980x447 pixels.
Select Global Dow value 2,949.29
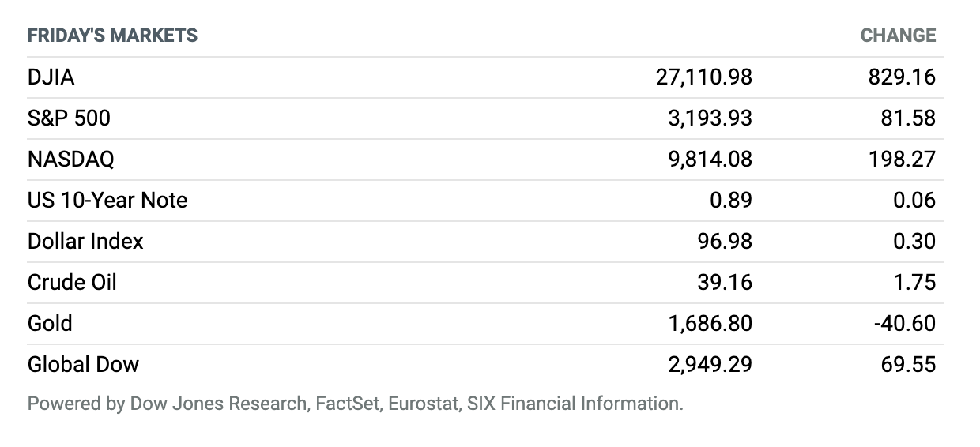710,364
